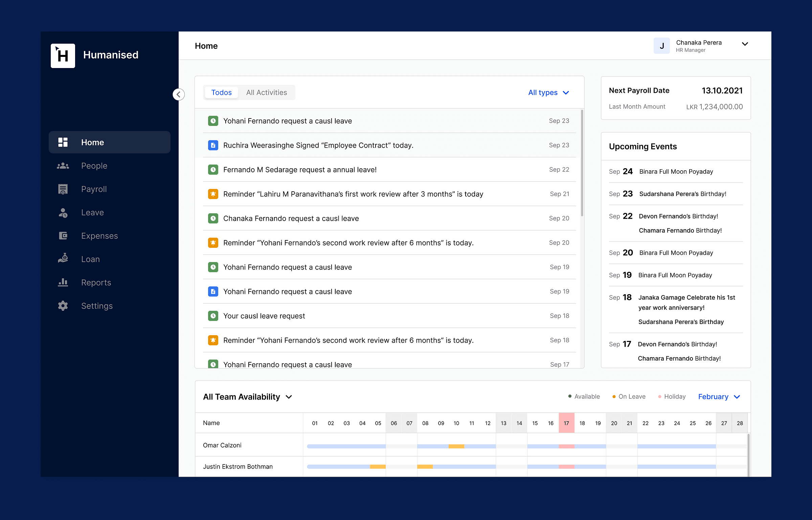Screen dimensions: 812x520
Task: Select the highlighted day 17 column header
Action: [x=566, y=423]
